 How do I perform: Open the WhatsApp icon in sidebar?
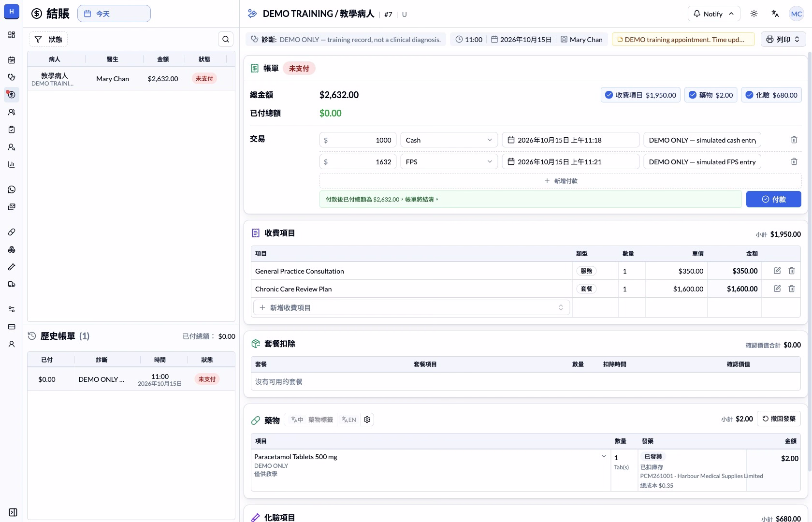point(12,189)
